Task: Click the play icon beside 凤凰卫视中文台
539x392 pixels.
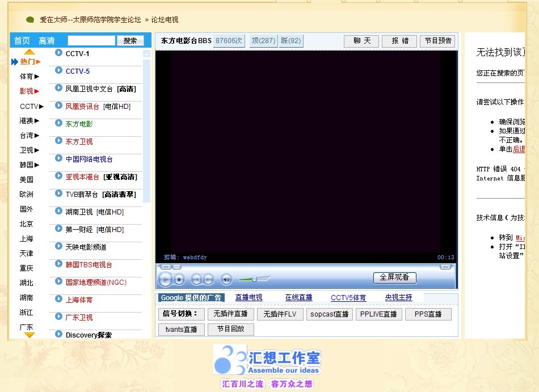Action: click(59, 87)
